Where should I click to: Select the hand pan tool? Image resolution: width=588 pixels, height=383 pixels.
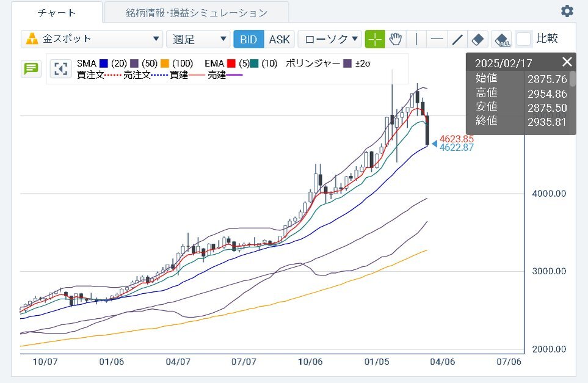[396, 39]
